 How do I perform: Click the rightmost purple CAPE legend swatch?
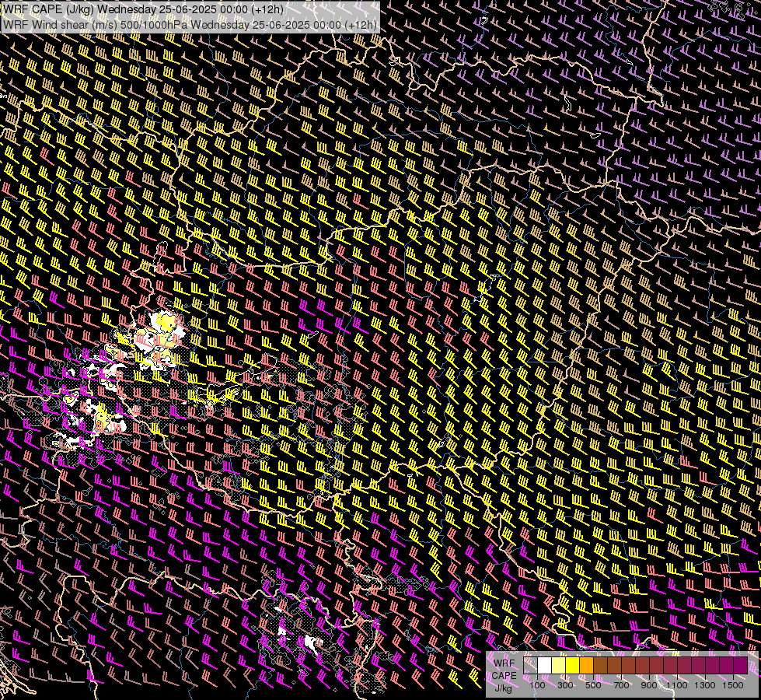[x=741, y=665]
